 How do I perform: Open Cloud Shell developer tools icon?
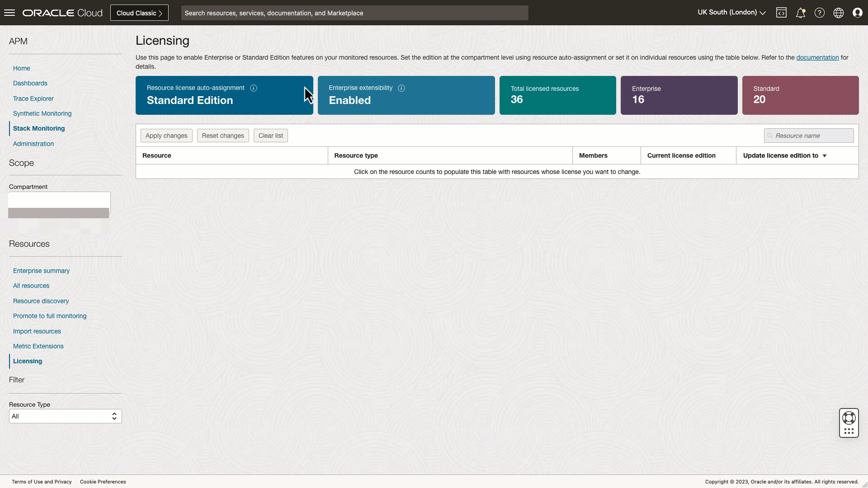coord(781,13)
